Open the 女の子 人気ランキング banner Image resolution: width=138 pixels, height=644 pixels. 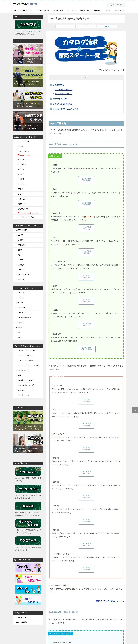pyautogui.click(x=28, y=54)
